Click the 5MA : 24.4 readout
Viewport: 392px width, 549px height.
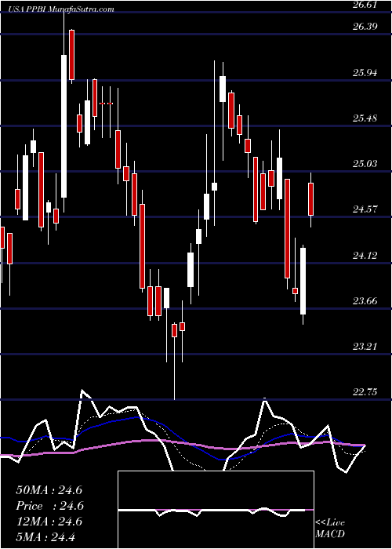[x=45, y=536]
